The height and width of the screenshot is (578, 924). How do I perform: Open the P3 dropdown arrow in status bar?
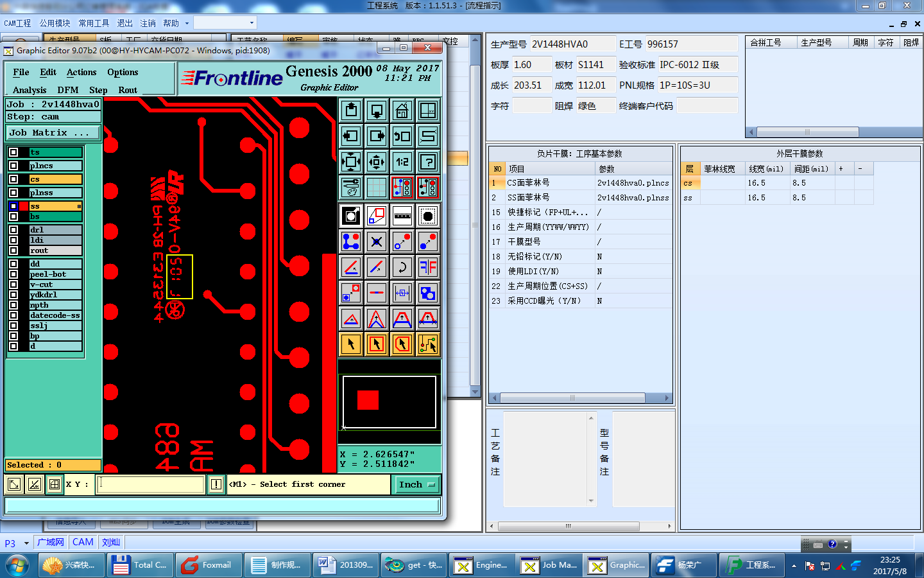point(26,543)
